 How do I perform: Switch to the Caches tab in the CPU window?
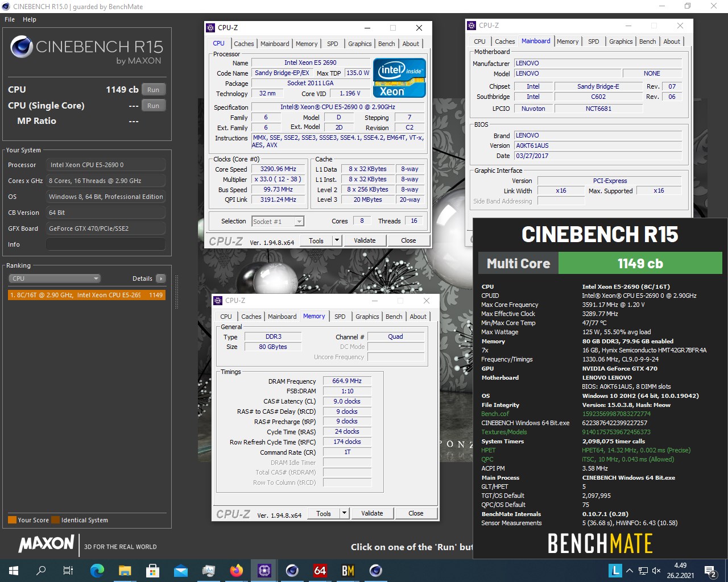244,44
